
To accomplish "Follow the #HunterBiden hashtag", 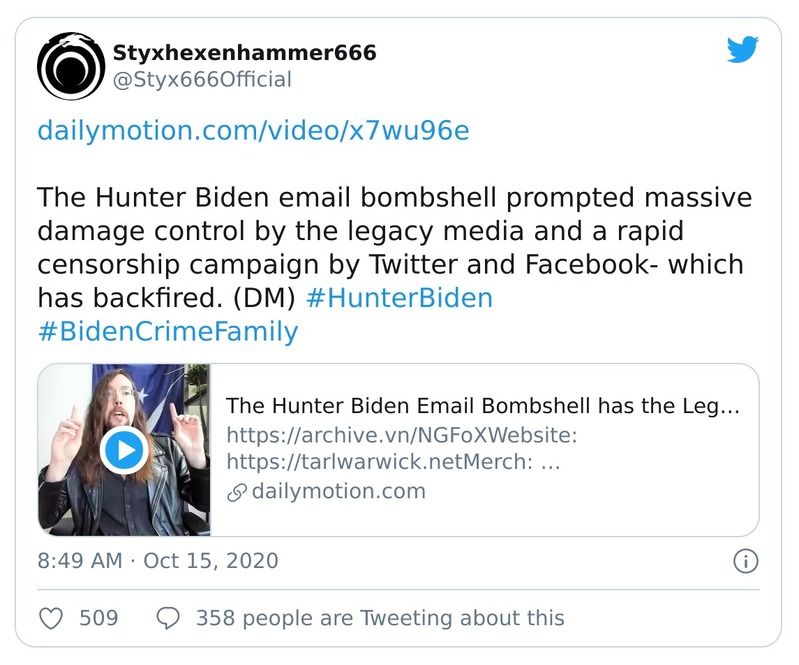I will click(x=399, y=298).
